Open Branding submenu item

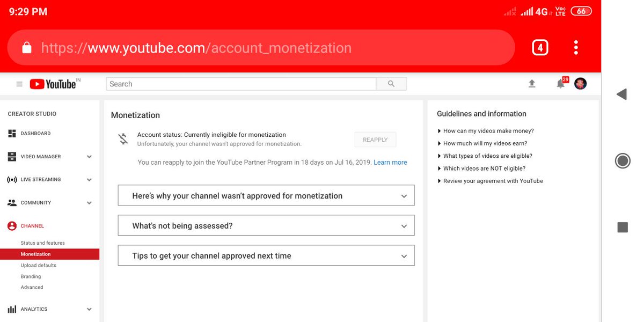[x=31, y=277]
